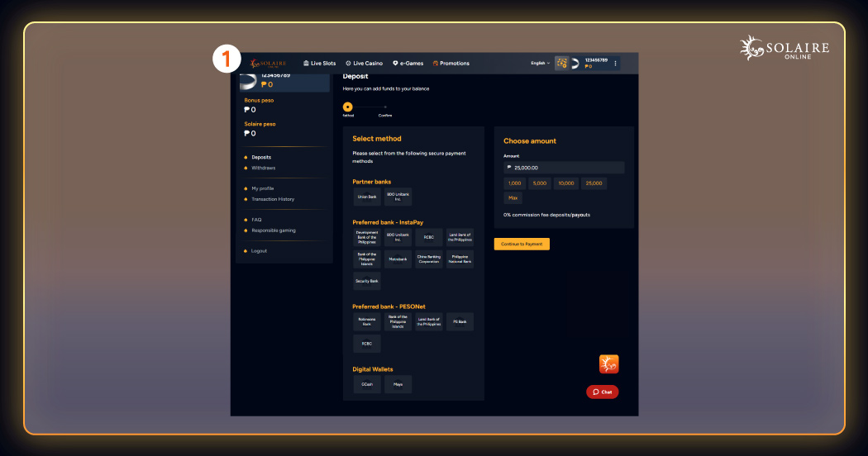
Task: Choose PS Bank under PESONet
Action: coord(460,321)
